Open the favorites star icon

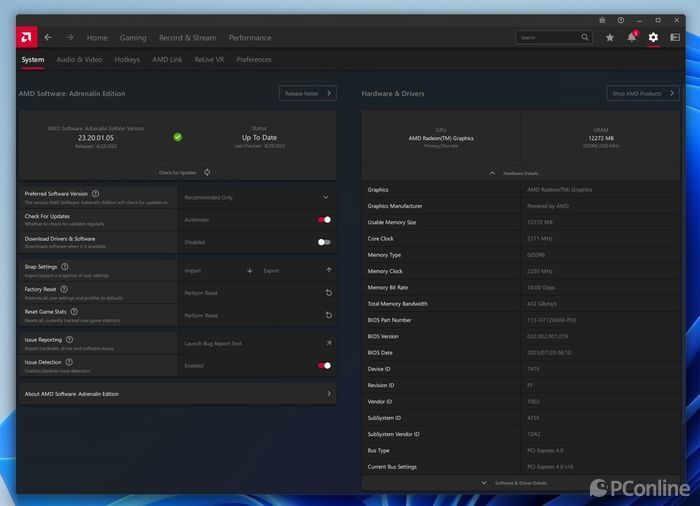tap(610, 38)
